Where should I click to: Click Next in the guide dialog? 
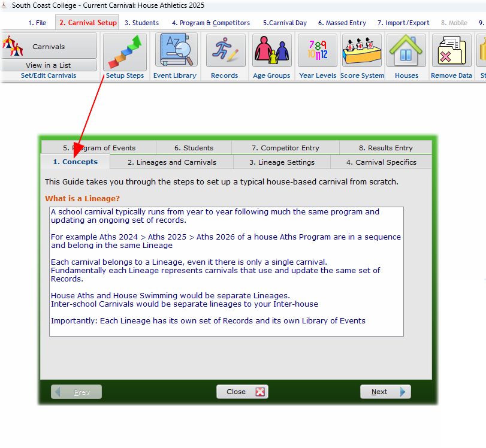coord(385,392)
